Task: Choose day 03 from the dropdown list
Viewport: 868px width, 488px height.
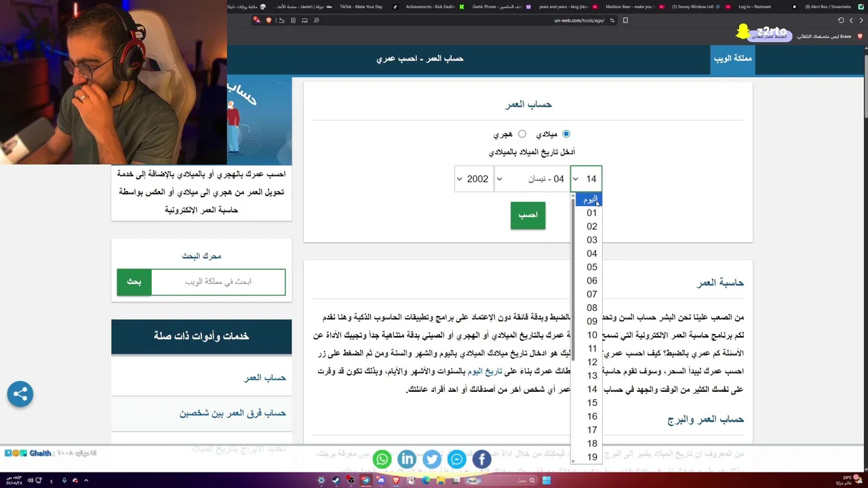Action: point(588,240)
